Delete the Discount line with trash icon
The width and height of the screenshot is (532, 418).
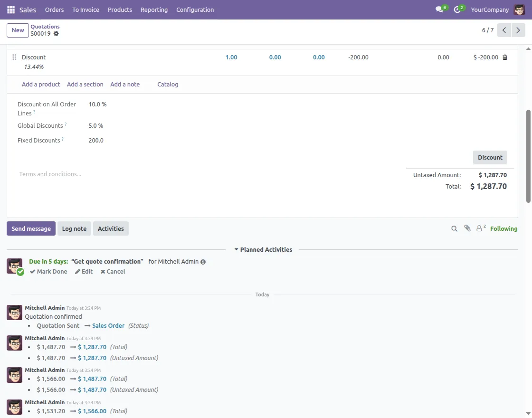pyautogui.click(x=505, y=57)
